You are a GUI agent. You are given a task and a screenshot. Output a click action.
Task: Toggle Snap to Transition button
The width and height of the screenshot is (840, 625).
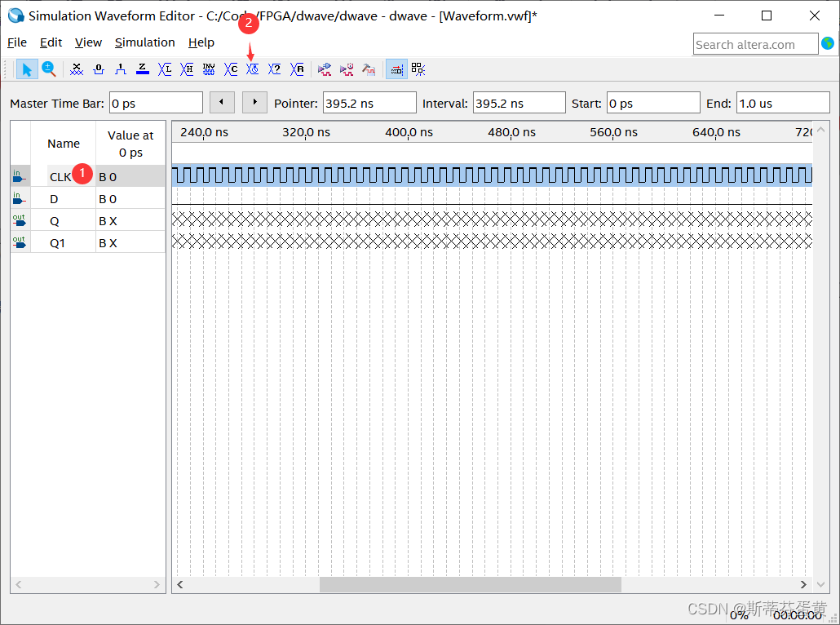coord(418,69)
